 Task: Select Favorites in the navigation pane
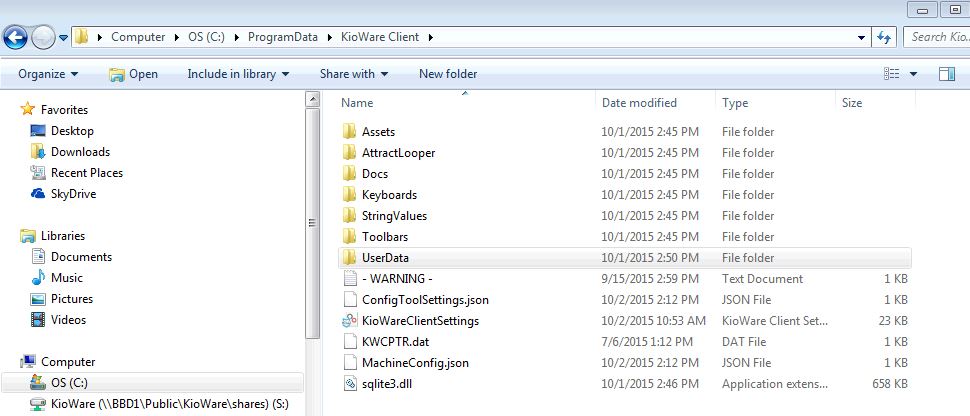tap(64, 110)
